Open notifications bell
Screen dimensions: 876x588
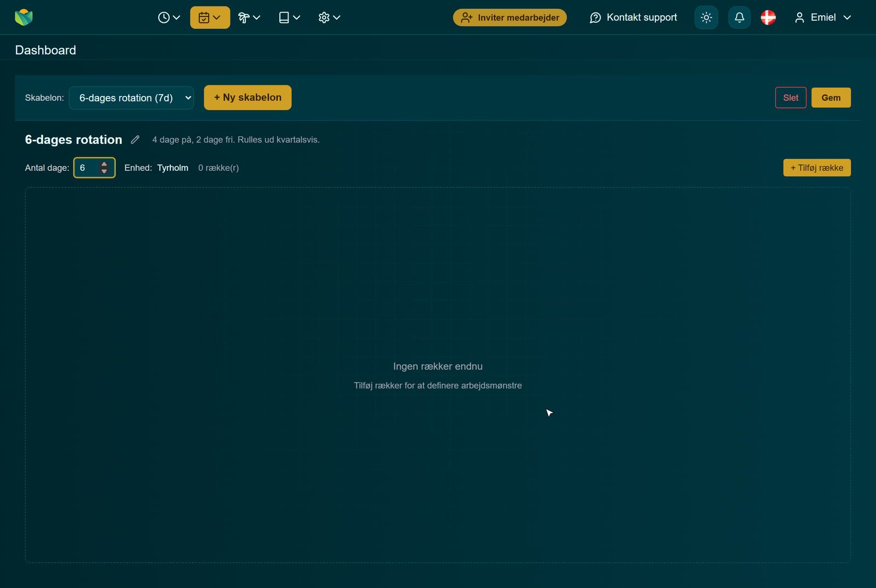[x=739, y=18]
